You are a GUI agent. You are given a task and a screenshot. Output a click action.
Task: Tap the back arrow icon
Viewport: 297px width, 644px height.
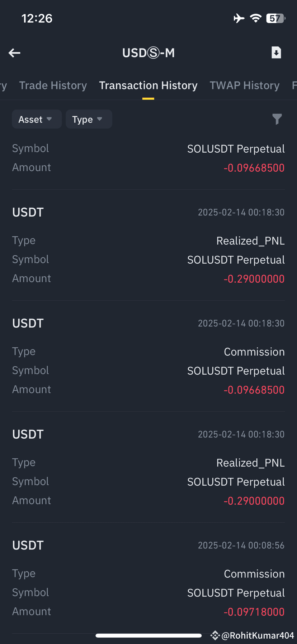click(14, 53)
